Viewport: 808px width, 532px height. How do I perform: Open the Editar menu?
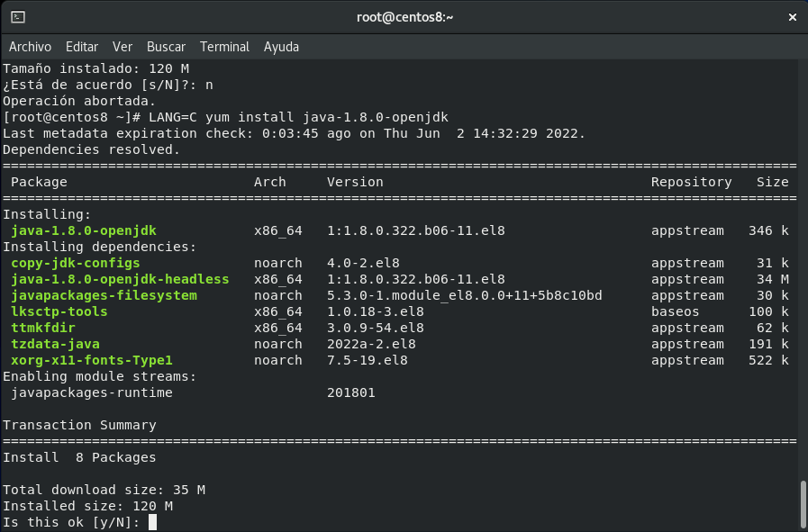pos(82,47)
